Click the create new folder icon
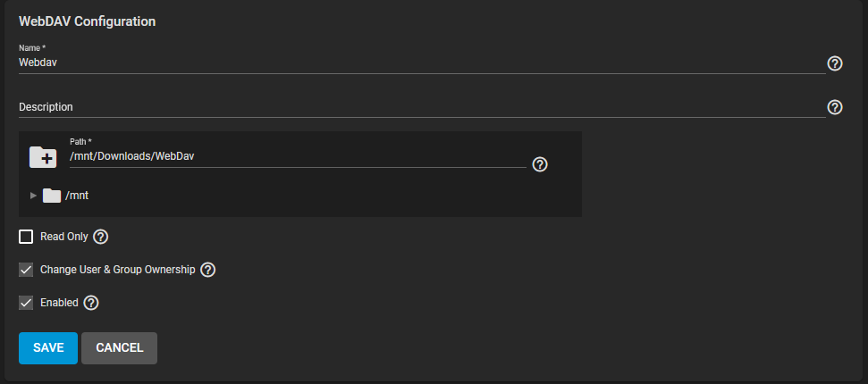Viewport: 868px width, 384px height. pyautogui.click(x=43, y=157)
